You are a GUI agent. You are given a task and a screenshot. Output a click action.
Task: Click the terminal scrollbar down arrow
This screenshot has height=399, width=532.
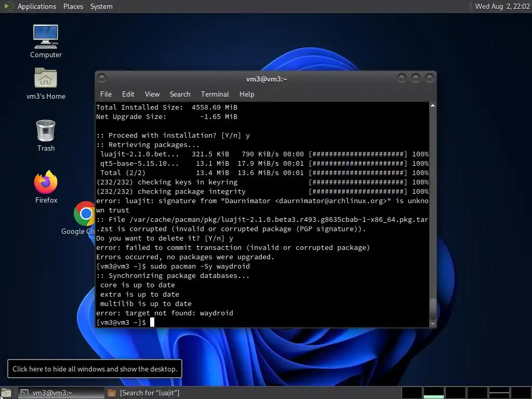click(x=433, y=324)
